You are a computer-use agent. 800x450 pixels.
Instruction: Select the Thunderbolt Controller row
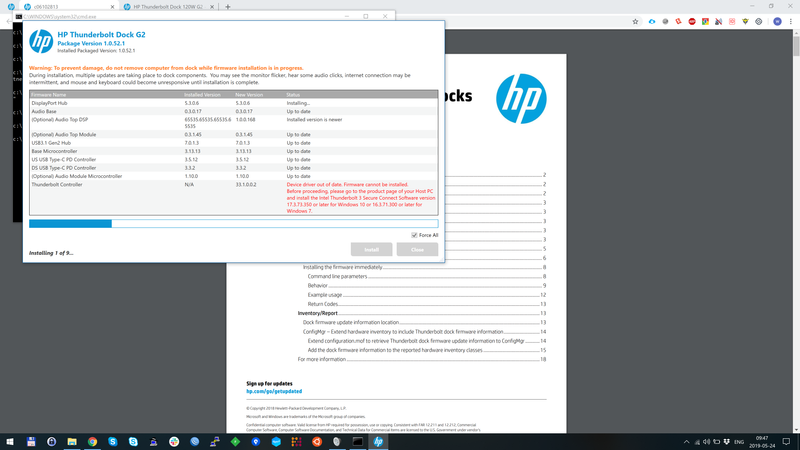(234, 197)
